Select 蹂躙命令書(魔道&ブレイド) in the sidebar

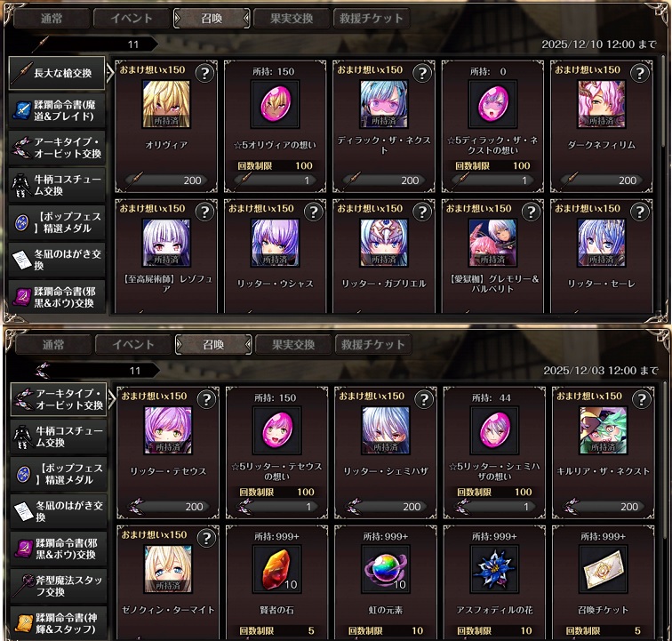coord(57,110)
